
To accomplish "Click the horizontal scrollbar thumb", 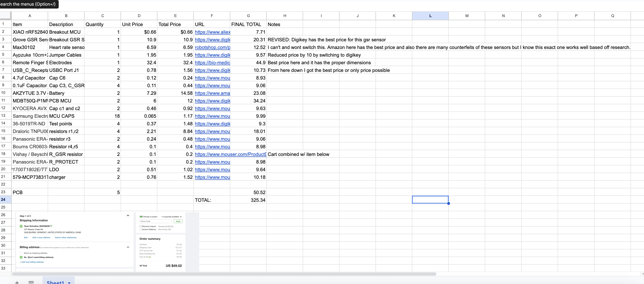I will pyautogui.click(x=224, y=274).
